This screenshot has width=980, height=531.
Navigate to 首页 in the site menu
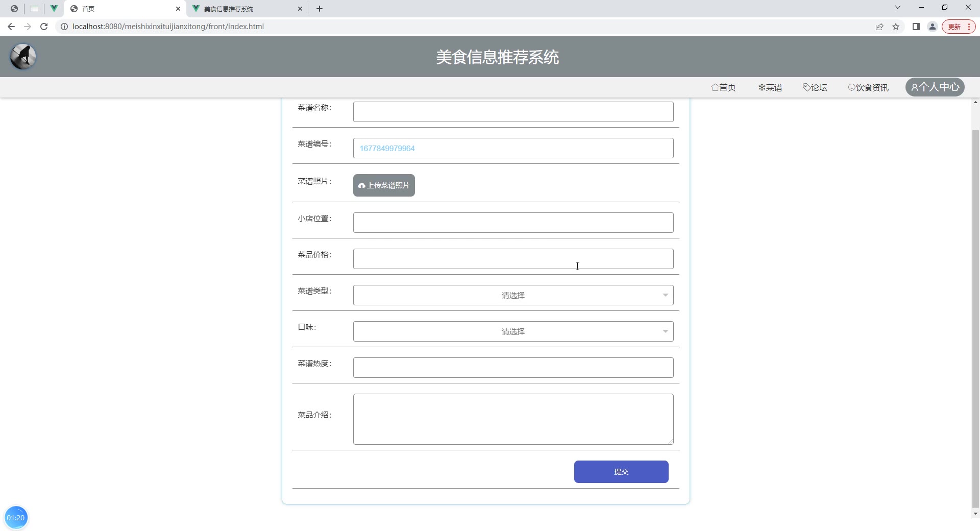coord(723,87)
